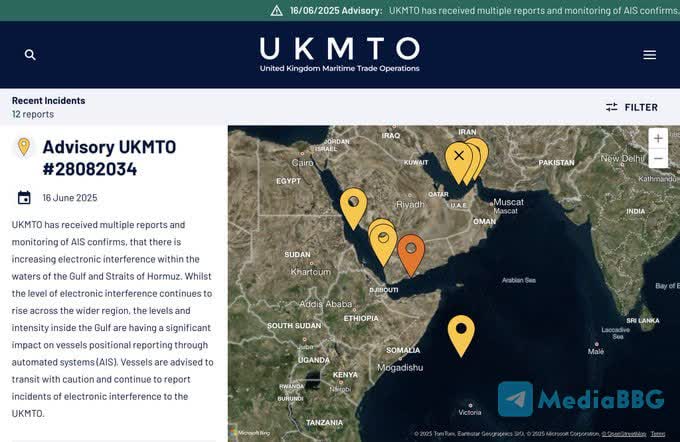The height and width of the screenshot is (442, 680).
Task: Zoom in on the map
Action: pyautogui.click(x=658, y=138)
